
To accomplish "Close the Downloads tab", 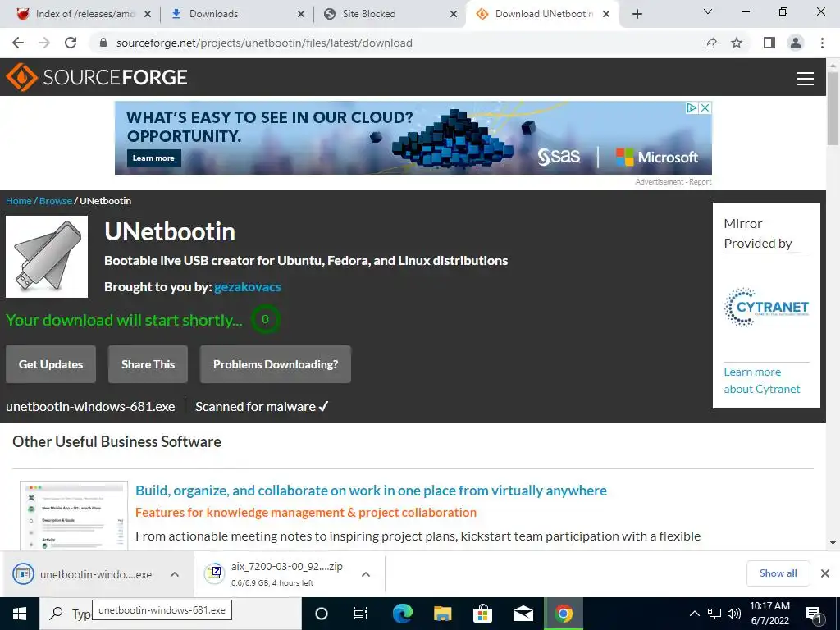I will [301, 14].
